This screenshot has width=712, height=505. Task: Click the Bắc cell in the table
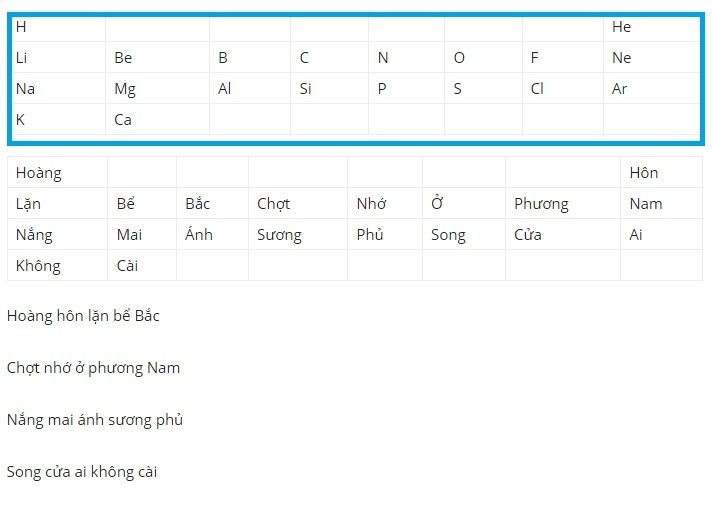pyautogui.click(x=212, y=203)
